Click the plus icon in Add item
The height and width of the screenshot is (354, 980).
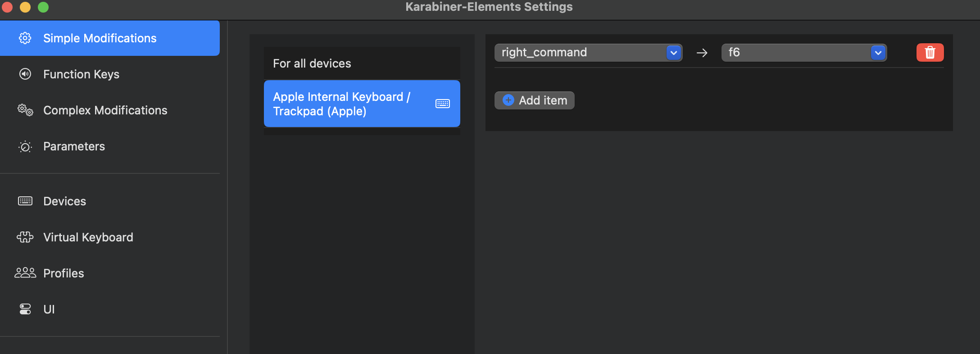(x=508, y=100)
